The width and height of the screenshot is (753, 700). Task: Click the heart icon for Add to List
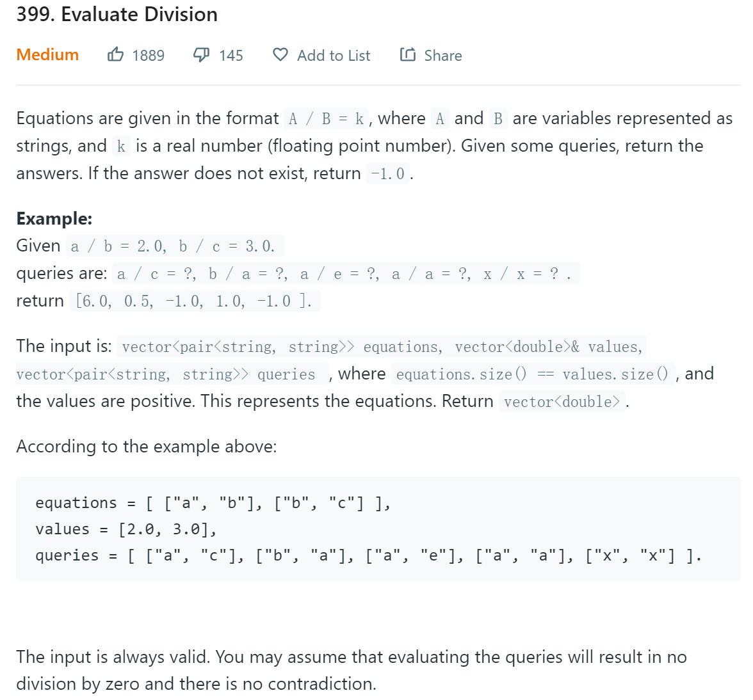click(x=280, y=54)
